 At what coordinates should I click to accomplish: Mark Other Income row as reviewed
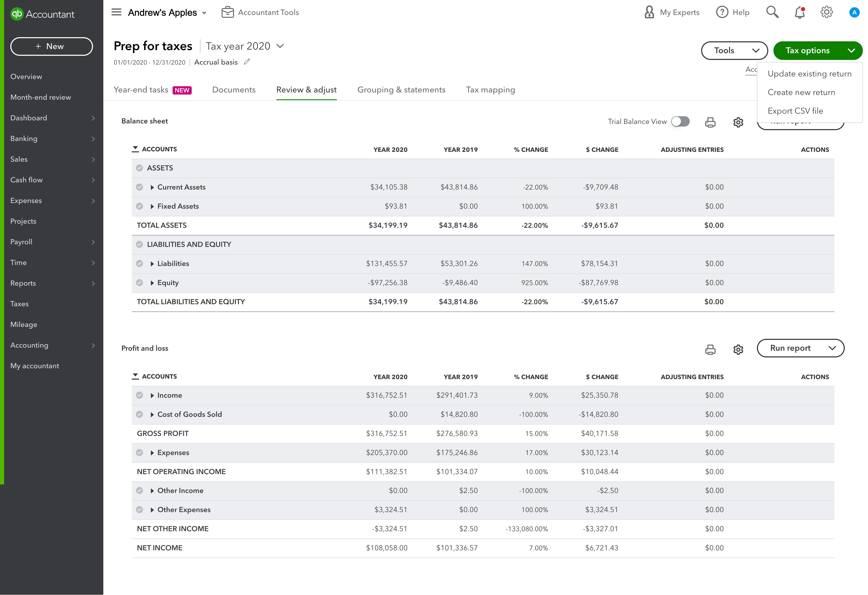[x=139, y=490]
